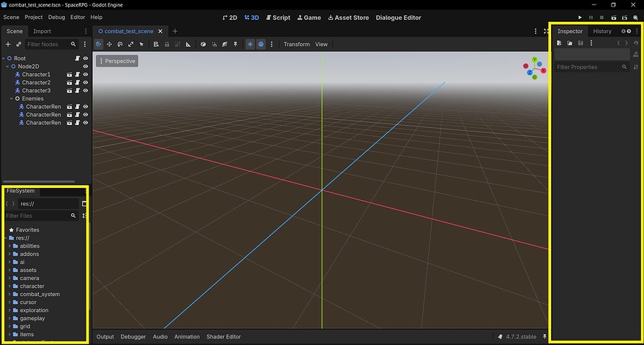Instantiate a child scene via link icon
Screen dimensions: 644x345
18,45
